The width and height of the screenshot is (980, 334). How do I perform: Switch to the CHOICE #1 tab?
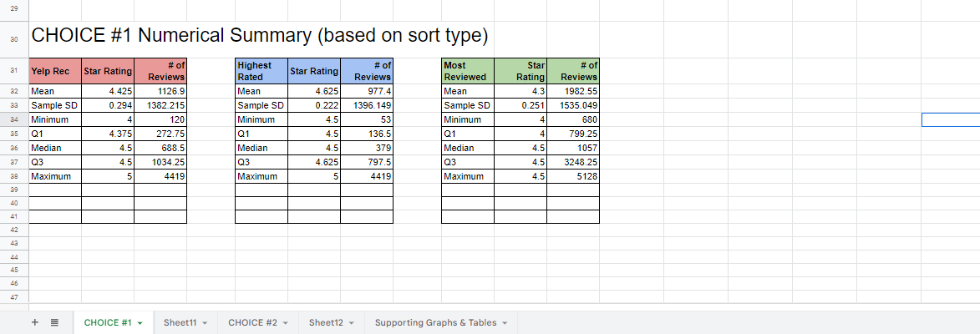pyautogui.click(x=108, y=323)
